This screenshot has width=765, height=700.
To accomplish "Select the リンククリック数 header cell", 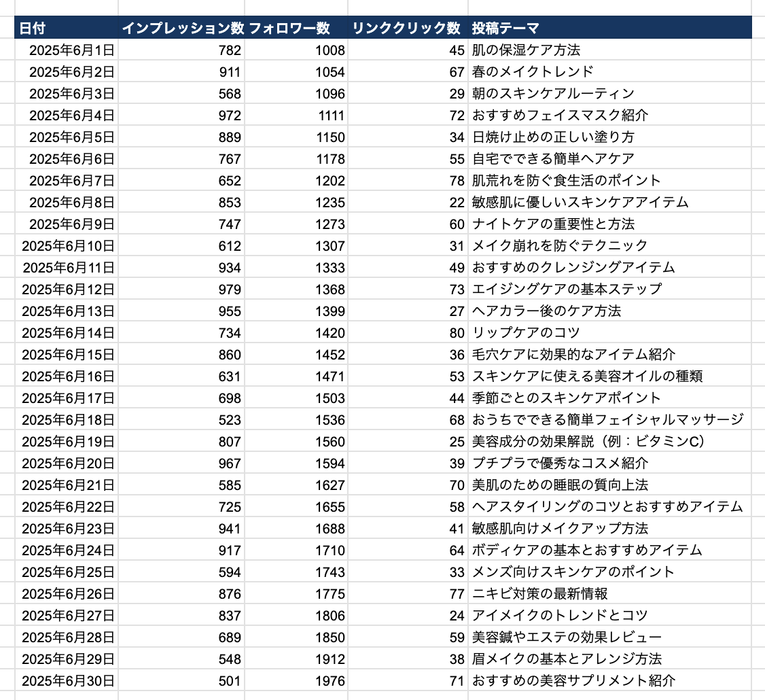I will pos(408,28).
